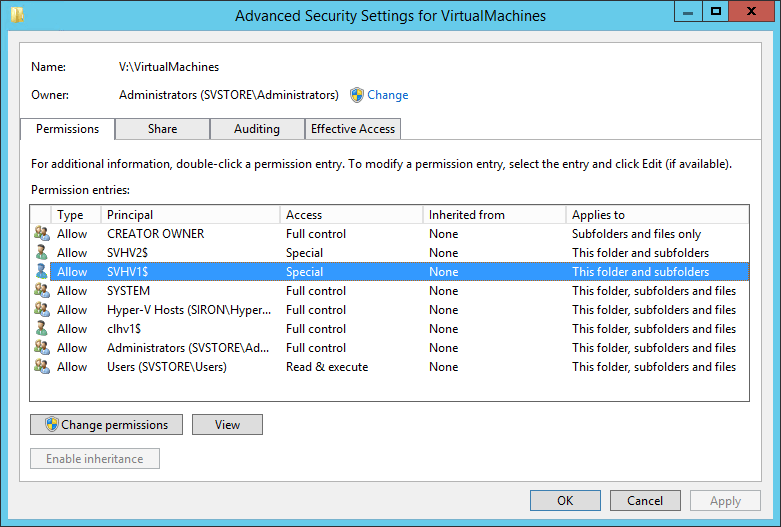Select the SYSTEM principal
This screenshot has height=527, width=781.
pyautogui.click(x=129, y=290)
